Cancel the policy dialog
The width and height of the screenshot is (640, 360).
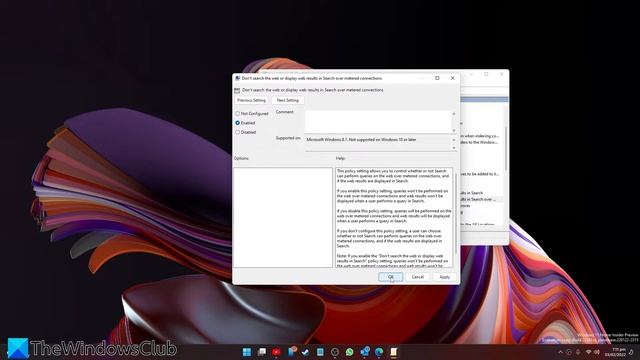click(x=418, y=277)
